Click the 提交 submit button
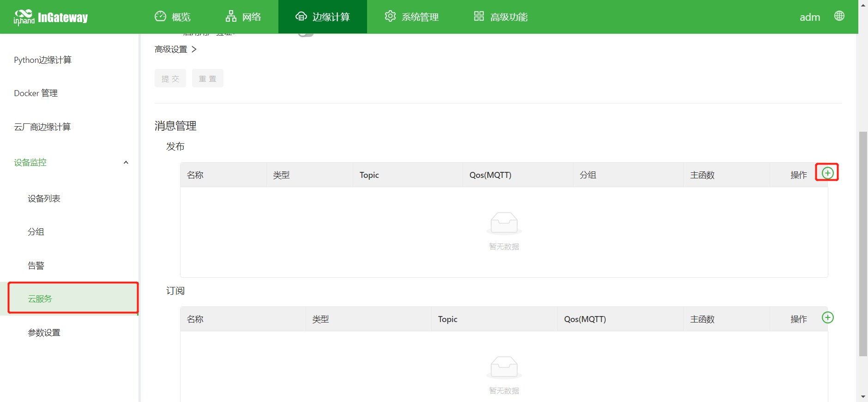The image size is (868, 402). point(170,79)
